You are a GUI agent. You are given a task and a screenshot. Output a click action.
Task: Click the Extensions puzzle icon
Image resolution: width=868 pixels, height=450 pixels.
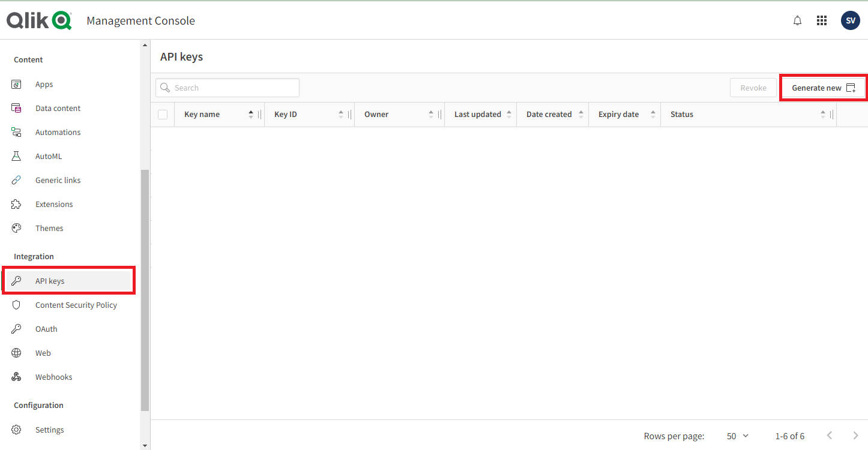(x=16, y=204)
